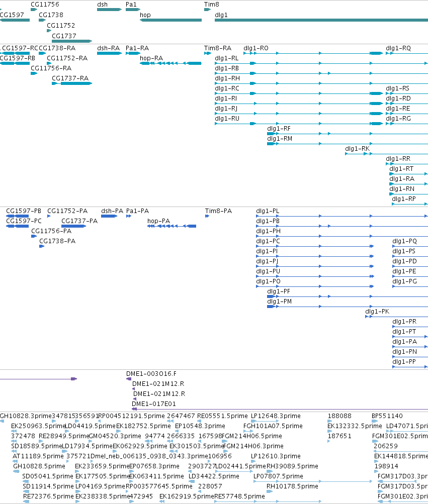Click the Tim8-RA transcript label
The height and width of the screenshot is (504, 428).
pyautogui.click(x=218, y=48)
